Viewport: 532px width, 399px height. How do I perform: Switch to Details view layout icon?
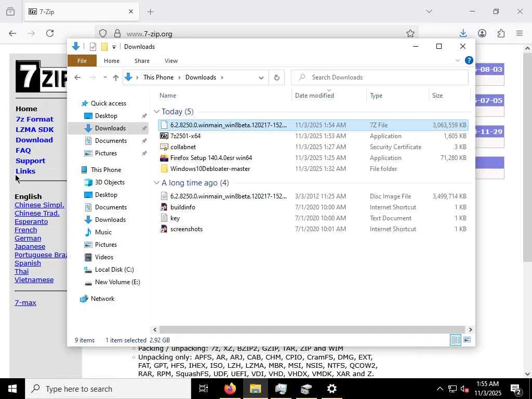455,340
